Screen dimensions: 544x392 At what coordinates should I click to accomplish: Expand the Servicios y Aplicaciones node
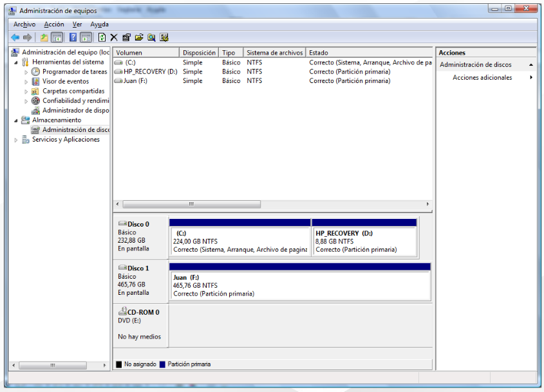point(16,140)
